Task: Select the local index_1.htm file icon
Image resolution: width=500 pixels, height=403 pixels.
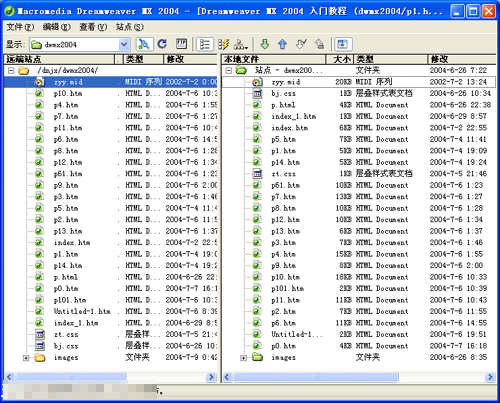Action: click(x=256, y=117)
